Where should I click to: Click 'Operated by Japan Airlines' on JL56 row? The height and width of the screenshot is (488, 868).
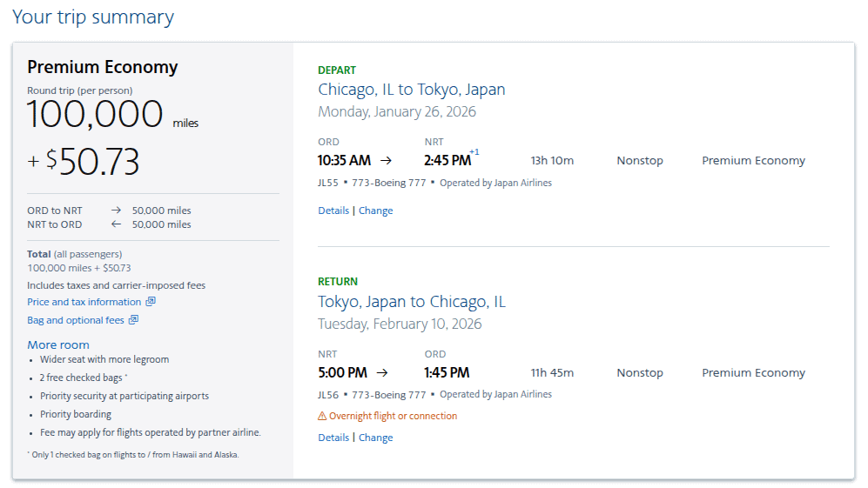click(495, 395)
